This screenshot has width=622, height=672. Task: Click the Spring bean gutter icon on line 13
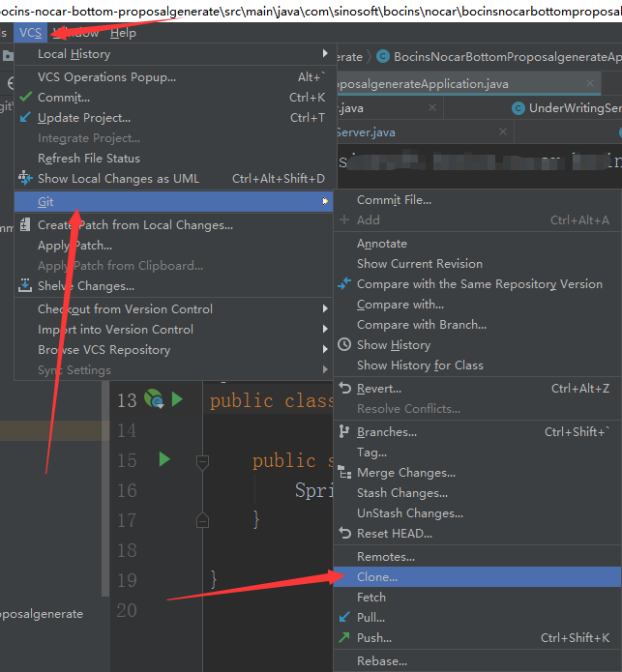click(154, 399)
